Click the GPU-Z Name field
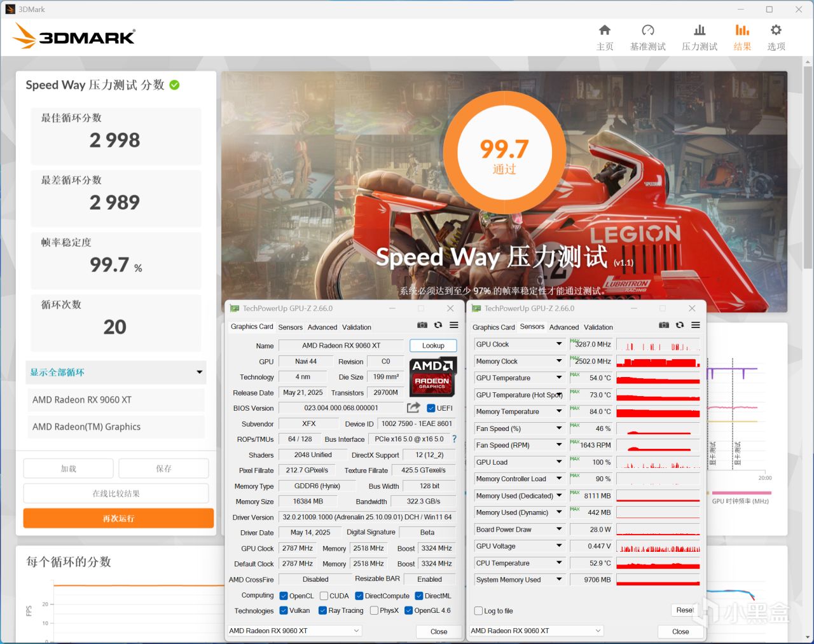The image size is (814, 644). tap(341, 346)
